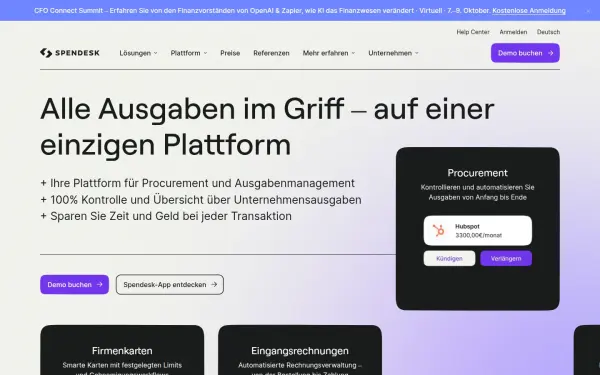The width and height of the screenshot is (600, 375).
Task: Expand the Lösungen menu
Action: [138, 53]
